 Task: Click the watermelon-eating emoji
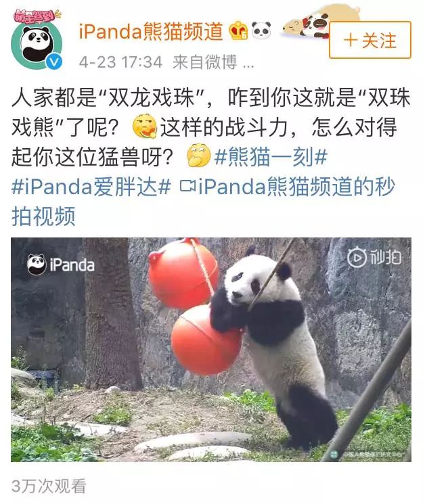click(x=145, y=127)
